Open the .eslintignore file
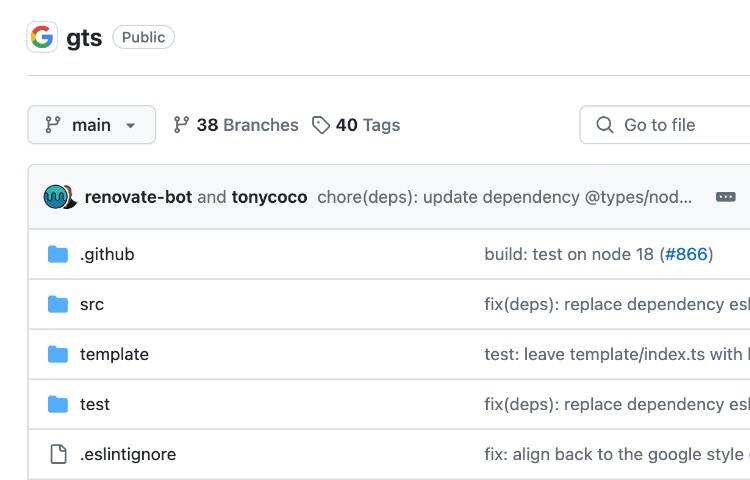The height and width of the screenshot is (480, 750). [x=128, y=454]
